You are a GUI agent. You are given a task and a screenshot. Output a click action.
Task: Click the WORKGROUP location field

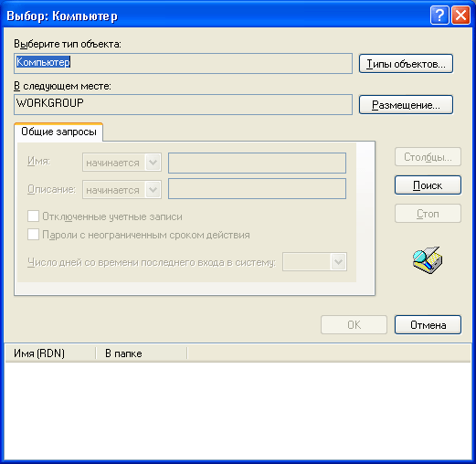pyautogui.click(x=183, y=104)
